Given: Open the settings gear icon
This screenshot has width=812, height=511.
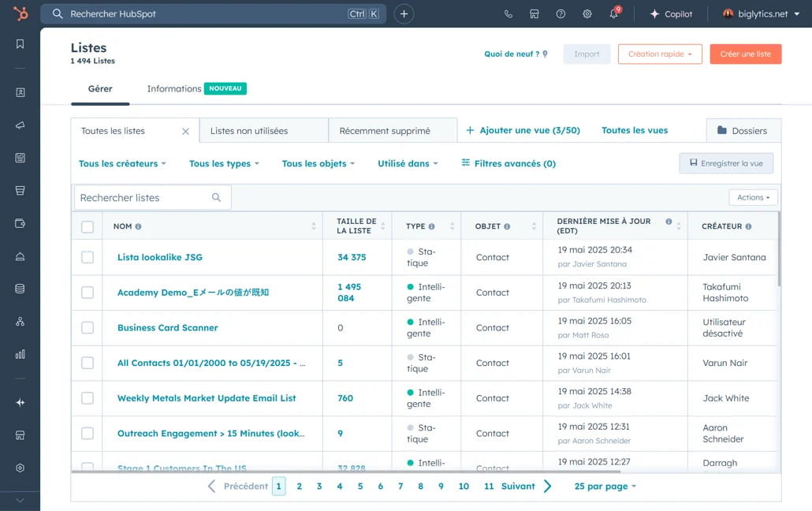Looking at the screenshot, I should [587, 14].
